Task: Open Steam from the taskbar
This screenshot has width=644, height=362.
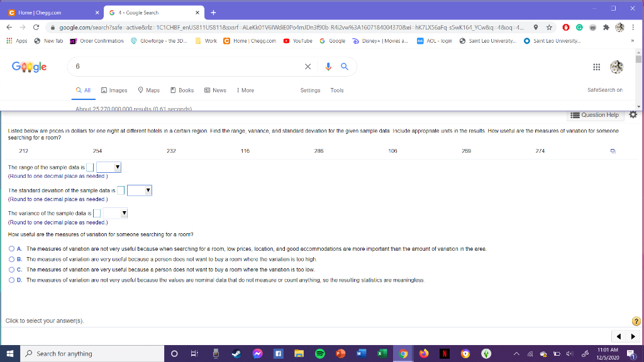Action: 236,353
